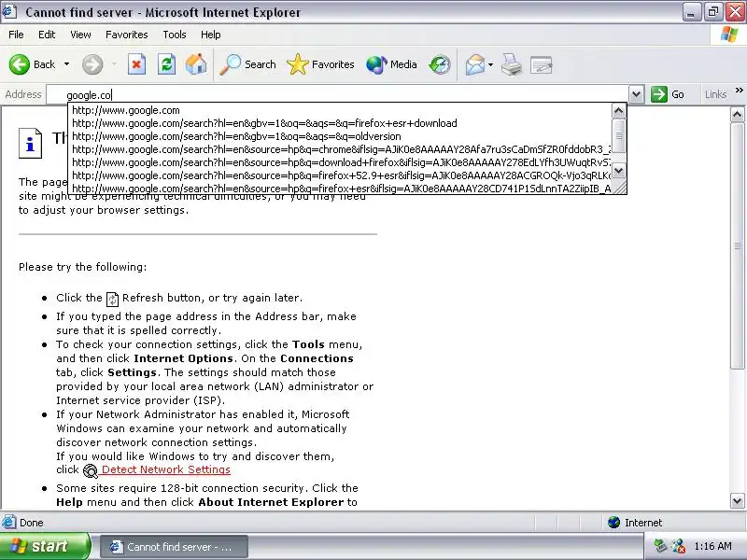Open the Windows start button
The image size is (747, 560).
pos(45,546)
